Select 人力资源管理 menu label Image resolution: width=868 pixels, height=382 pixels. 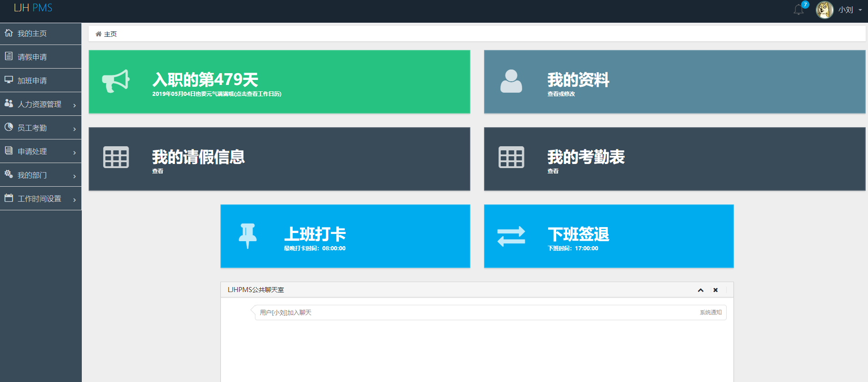pos(40,104)
